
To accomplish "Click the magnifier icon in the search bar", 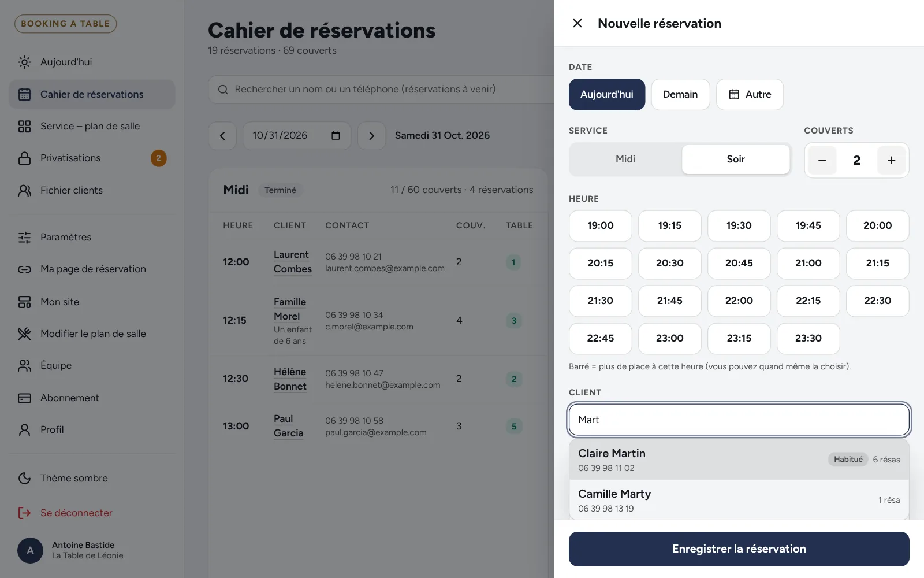I will [x=223, y=90].
